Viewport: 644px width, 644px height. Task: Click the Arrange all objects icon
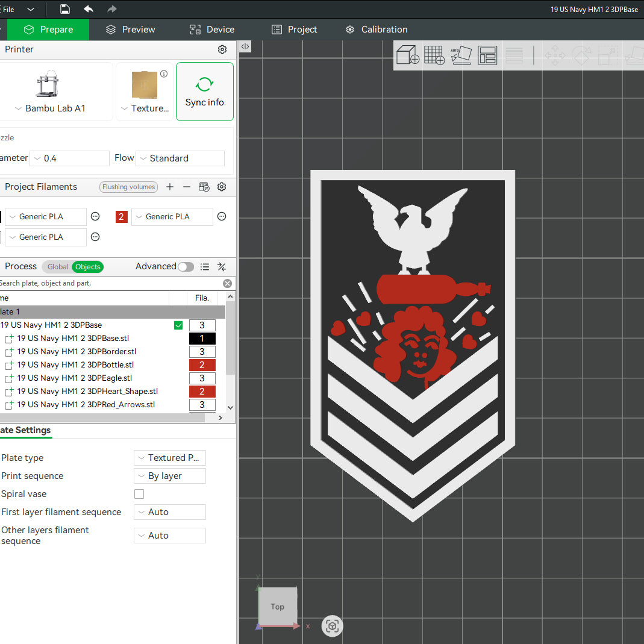(487, 55)
